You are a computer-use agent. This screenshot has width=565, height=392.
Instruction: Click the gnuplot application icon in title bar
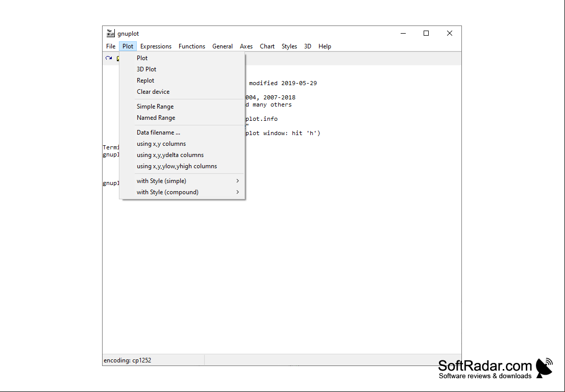tap(110, 33)
